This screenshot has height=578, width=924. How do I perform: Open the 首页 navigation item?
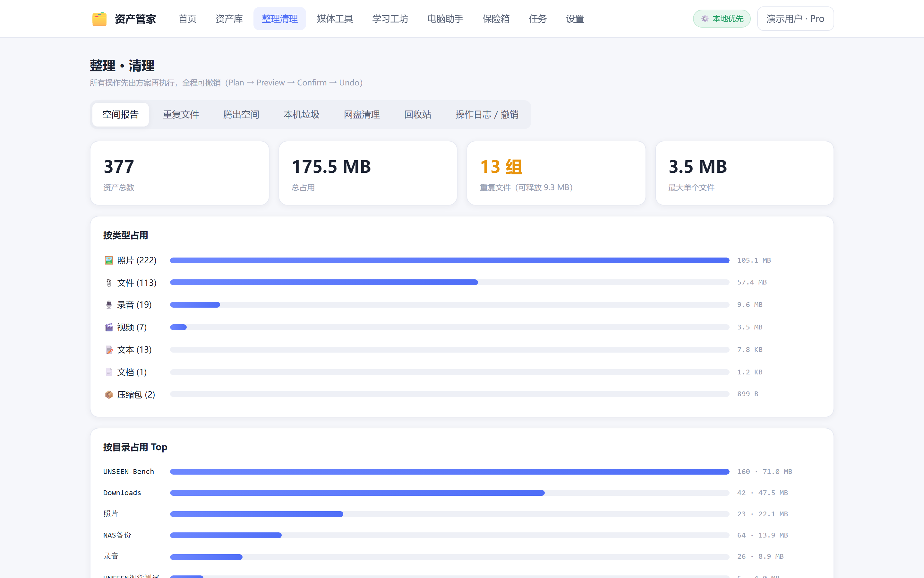pyautogui.click(x=187, y=19)
